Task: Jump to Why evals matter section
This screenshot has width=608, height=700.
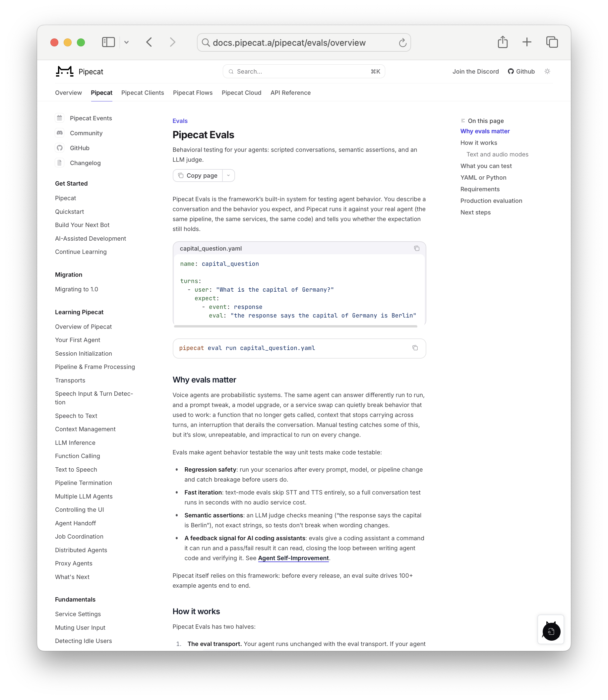Action: tap(485, 131)
